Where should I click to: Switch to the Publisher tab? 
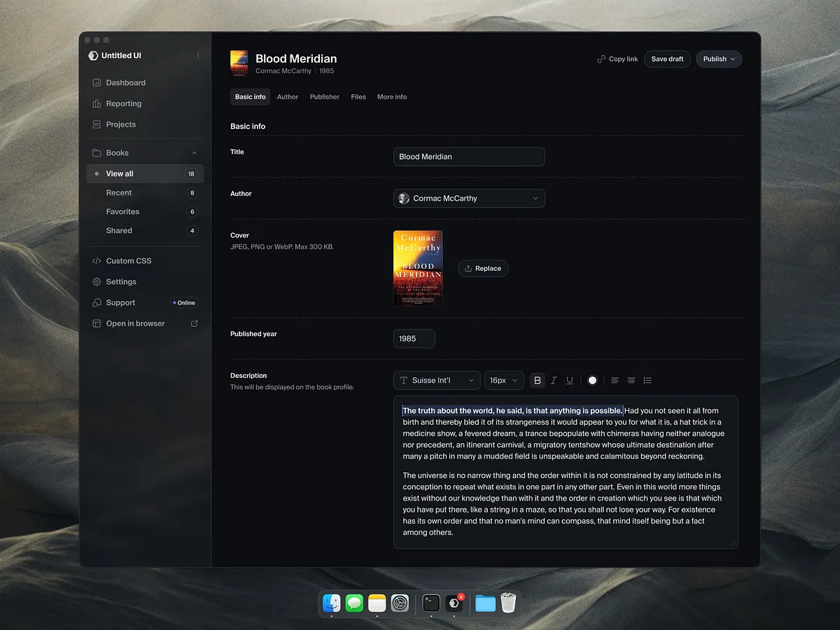coord(325,97)
